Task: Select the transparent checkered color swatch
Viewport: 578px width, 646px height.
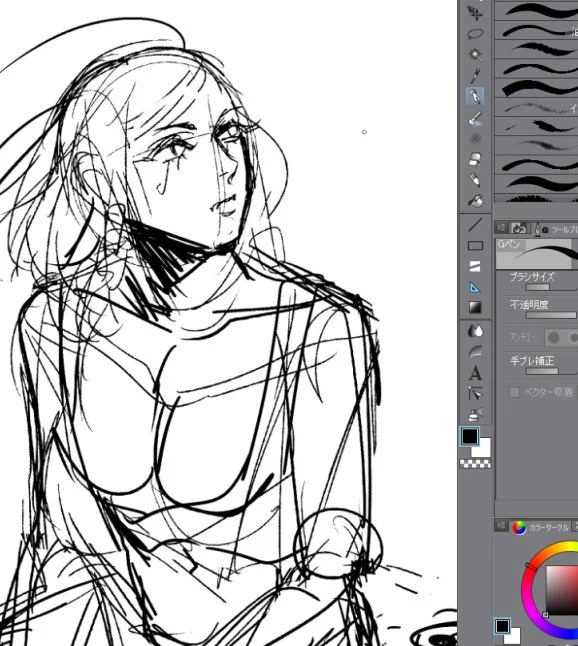Action: pyautogui.click(x=475, y=464)
